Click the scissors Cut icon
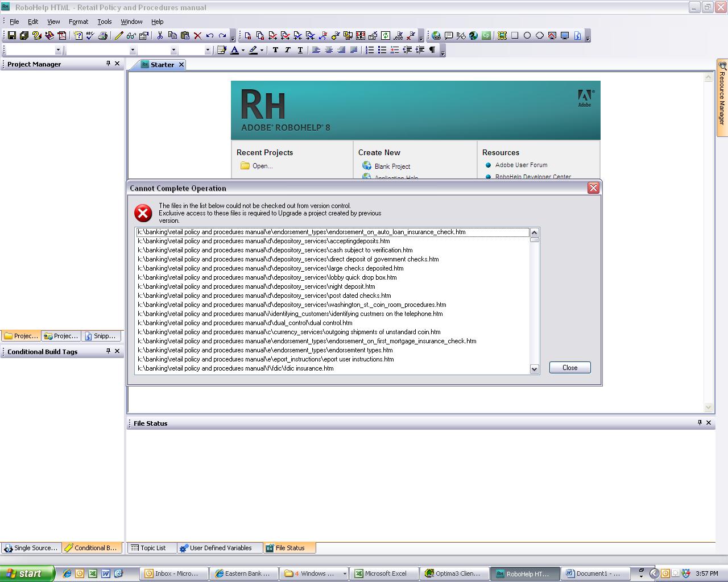 pyautogui.click(x=160, y=35)
